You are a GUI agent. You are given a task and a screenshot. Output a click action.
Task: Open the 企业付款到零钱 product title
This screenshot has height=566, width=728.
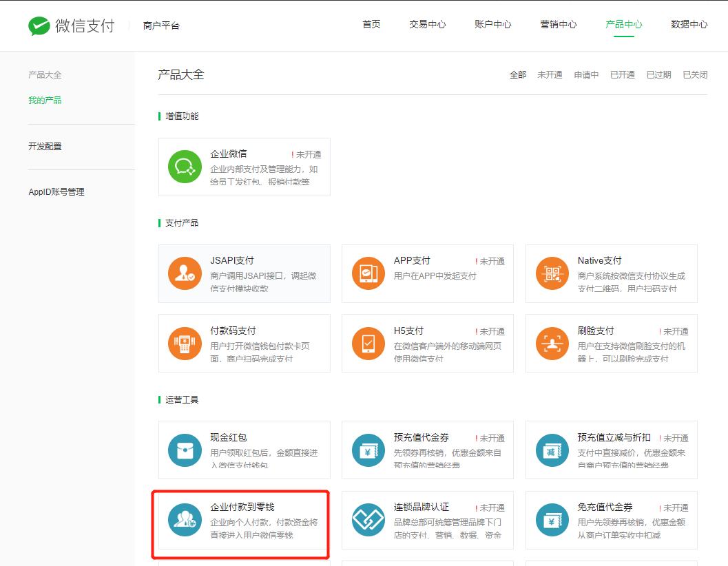pos(242,507)
